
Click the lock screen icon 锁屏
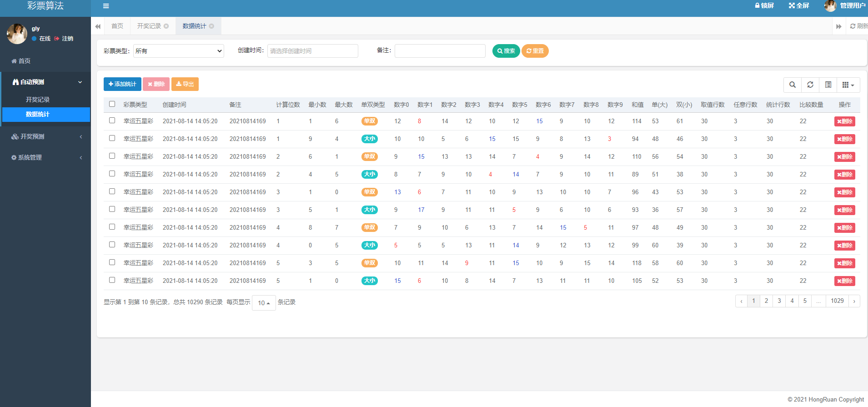coord(764,5)
